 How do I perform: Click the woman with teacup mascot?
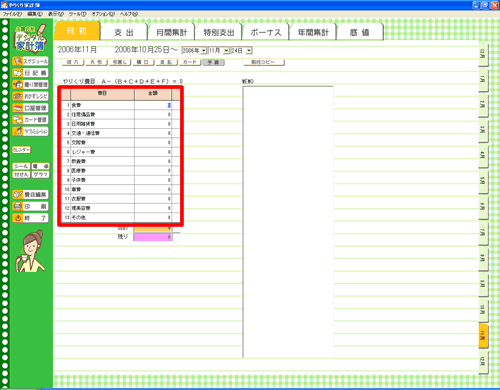[x=30, y=251]
